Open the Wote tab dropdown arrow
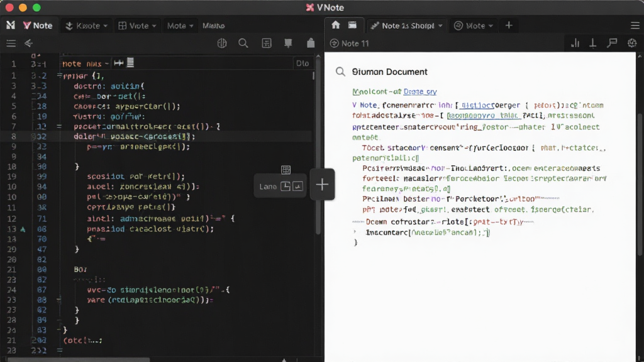This screenshot has height=362, width=644. point(491,25)
